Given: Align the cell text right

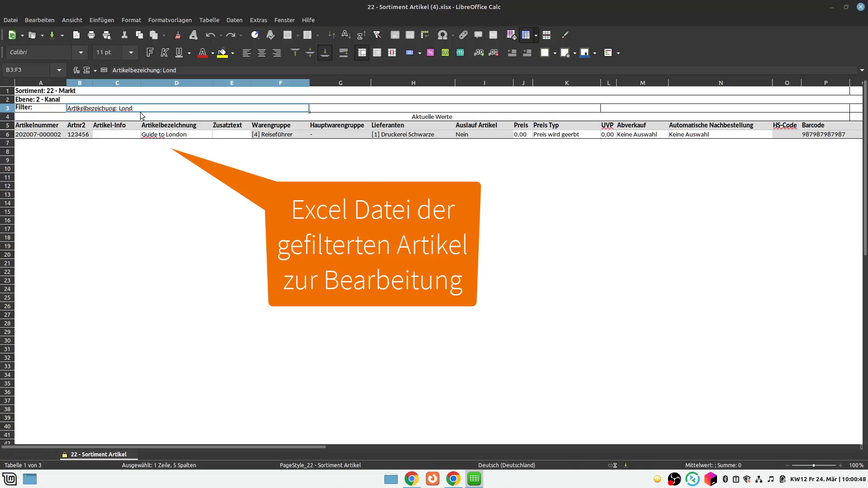Looking at the screenshot, I should (x=277, y=53).
